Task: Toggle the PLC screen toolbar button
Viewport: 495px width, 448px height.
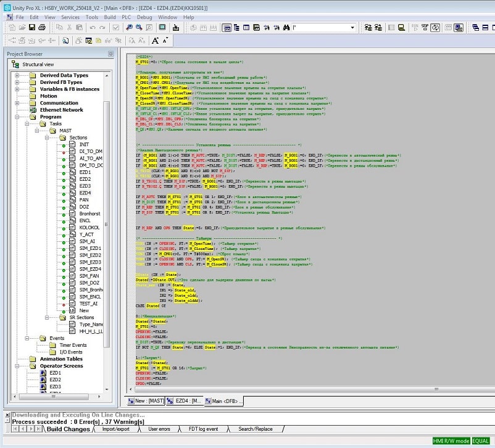Action: pyautogui.click(x=459, y=28)
